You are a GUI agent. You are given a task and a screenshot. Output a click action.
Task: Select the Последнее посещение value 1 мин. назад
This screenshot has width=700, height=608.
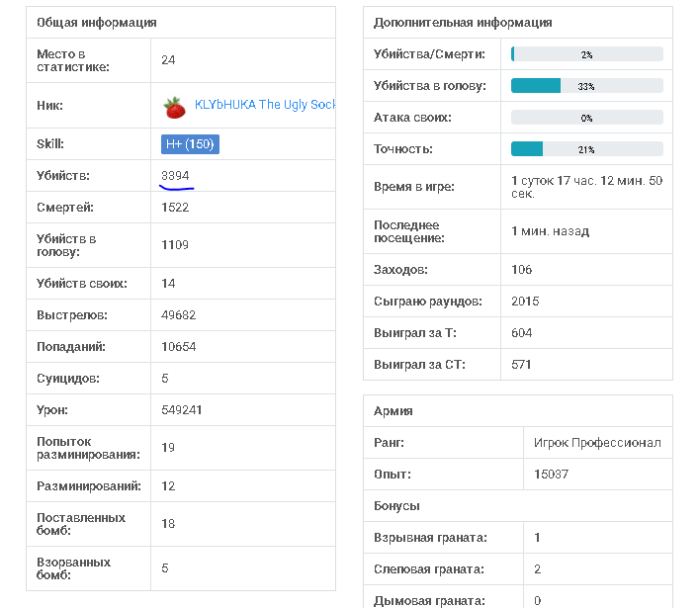click(550, 231)
